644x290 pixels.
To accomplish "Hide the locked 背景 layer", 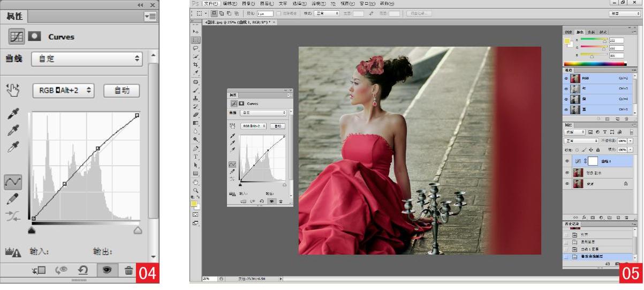I will [567, 183].
